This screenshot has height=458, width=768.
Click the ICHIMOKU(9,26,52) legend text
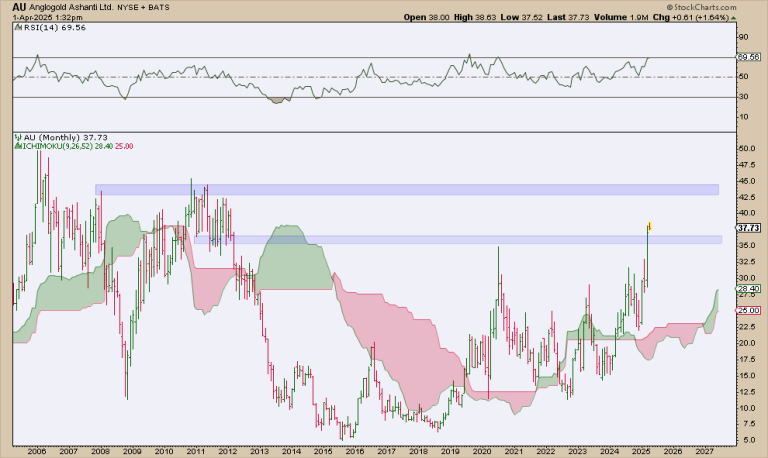(x=56, y=146)
